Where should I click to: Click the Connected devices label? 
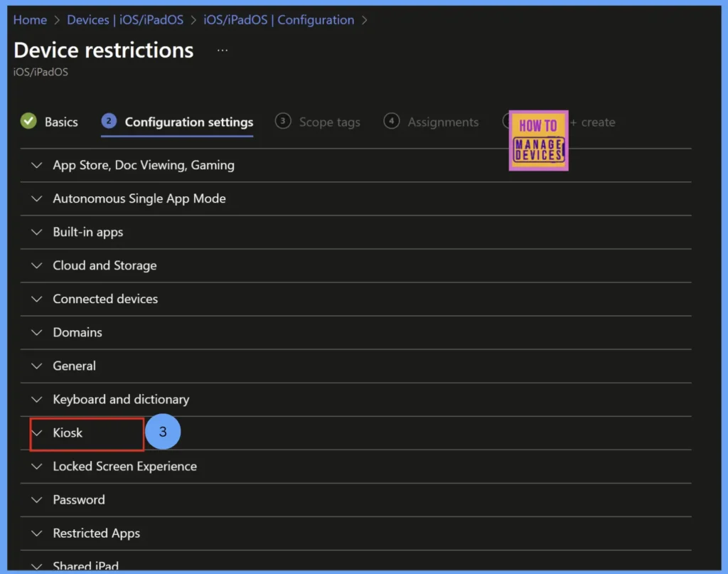[105, 299]
